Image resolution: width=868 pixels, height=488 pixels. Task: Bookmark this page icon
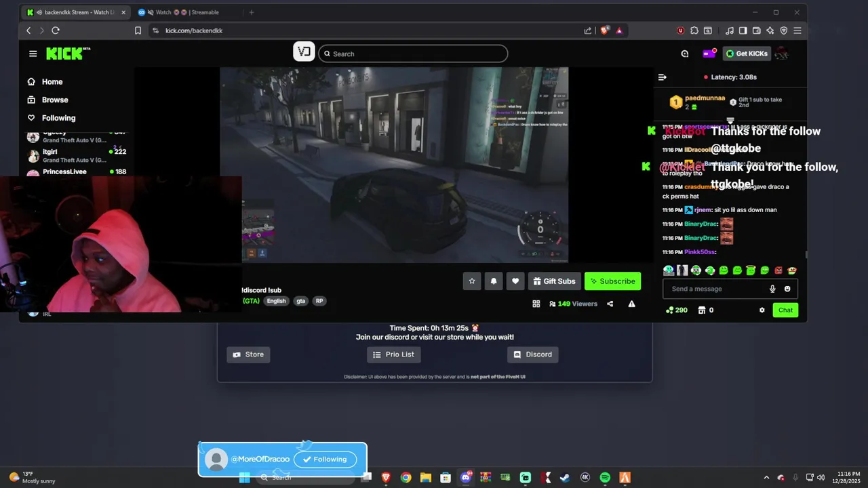coord(138,30)
